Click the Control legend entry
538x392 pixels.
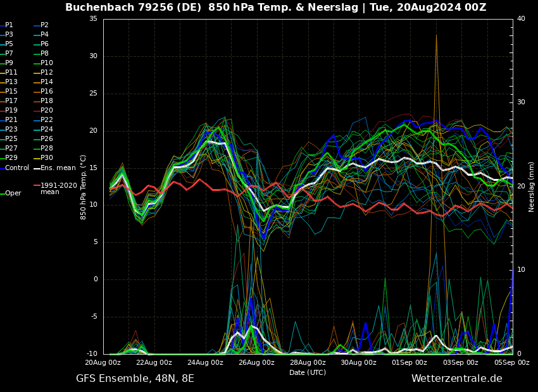pos(15,168)
